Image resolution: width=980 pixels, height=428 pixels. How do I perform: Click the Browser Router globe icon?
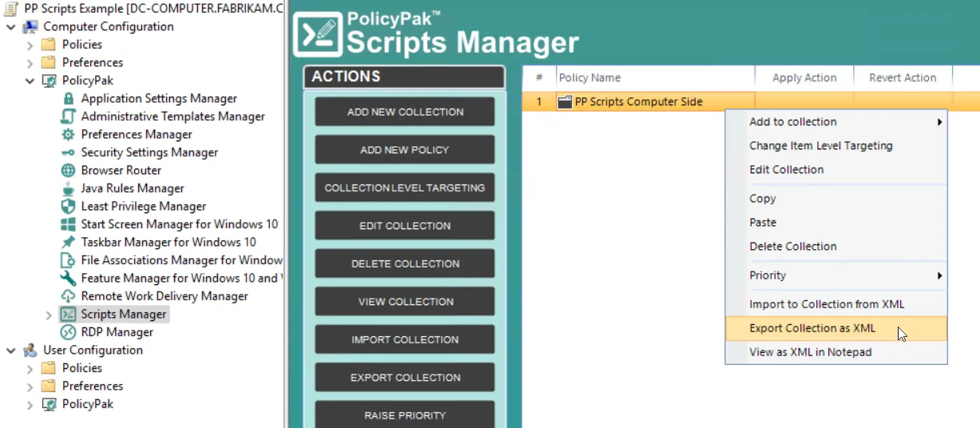coord(68,170)
